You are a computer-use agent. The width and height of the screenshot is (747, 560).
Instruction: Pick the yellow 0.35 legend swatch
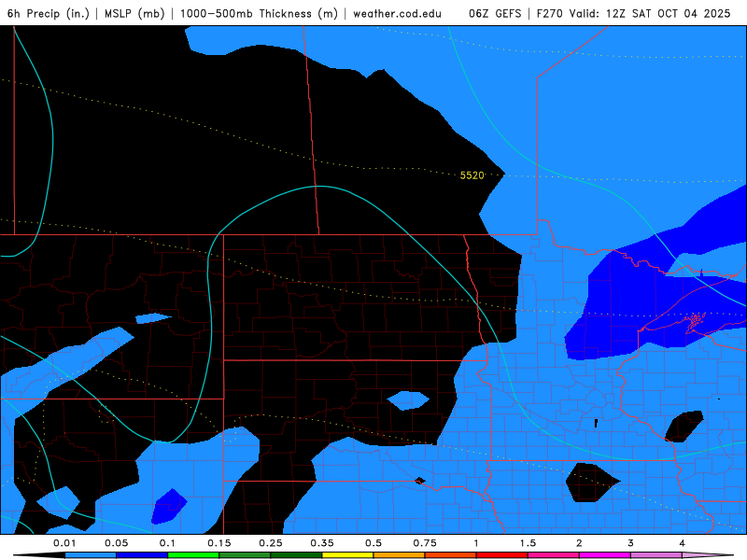(347, 555)
